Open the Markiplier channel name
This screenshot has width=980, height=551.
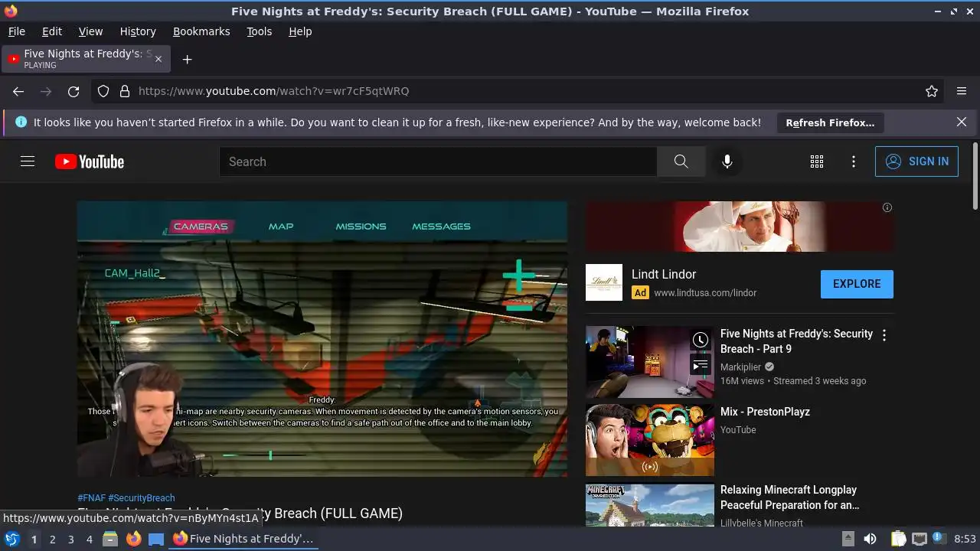[x=740, y=367]
